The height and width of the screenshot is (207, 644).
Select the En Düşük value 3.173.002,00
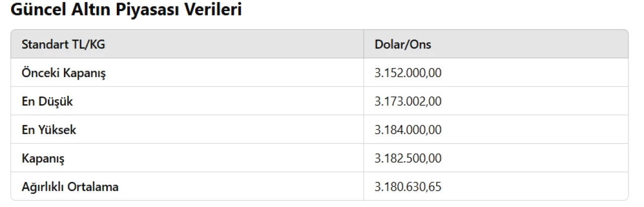click(x=408, y=101)
